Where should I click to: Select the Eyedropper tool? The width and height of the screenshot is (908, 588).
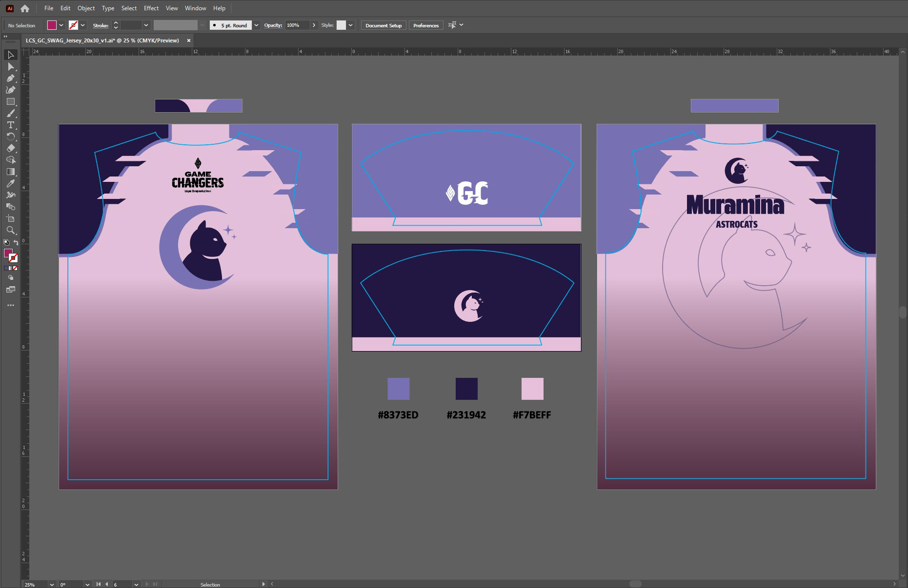click(10, 183)
